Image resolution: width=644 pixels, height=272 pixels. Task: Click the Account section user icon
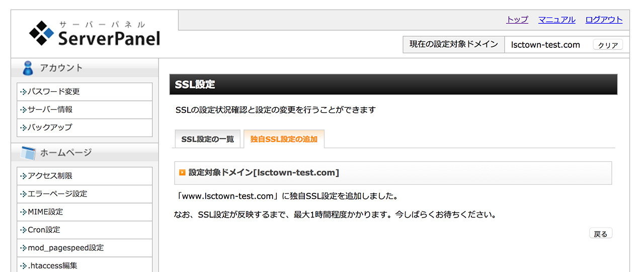point(28,68)
